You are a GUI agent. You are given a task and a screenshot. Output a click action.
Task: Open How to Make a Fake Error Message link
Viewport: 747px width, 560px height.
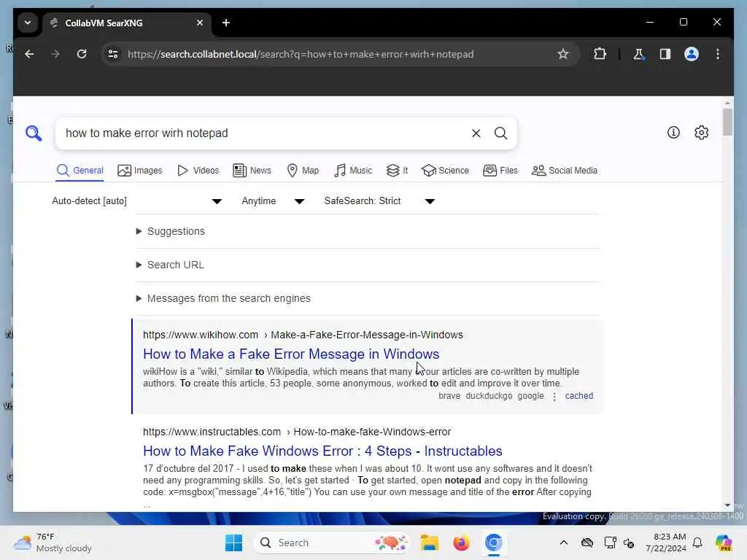(x=291, y=354)
